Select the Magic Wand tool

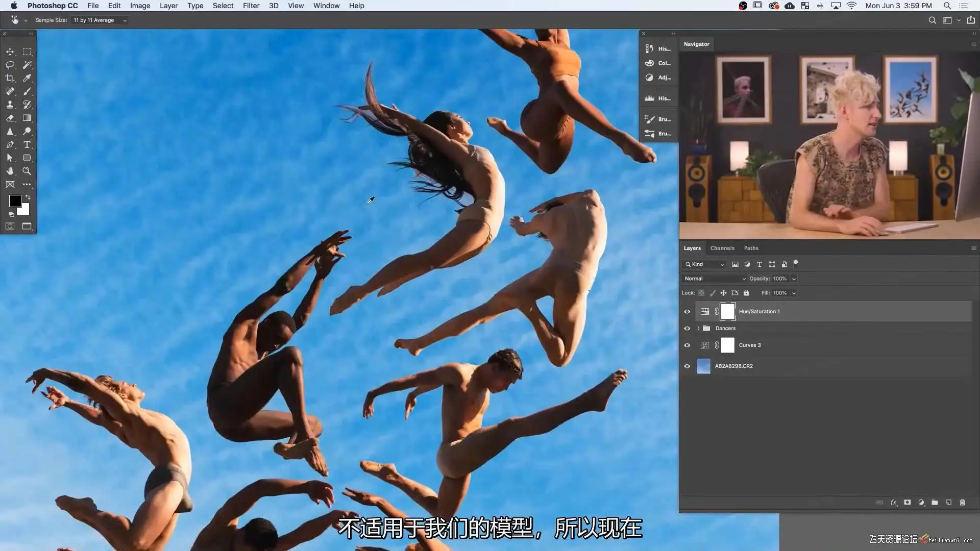point(27,65)
